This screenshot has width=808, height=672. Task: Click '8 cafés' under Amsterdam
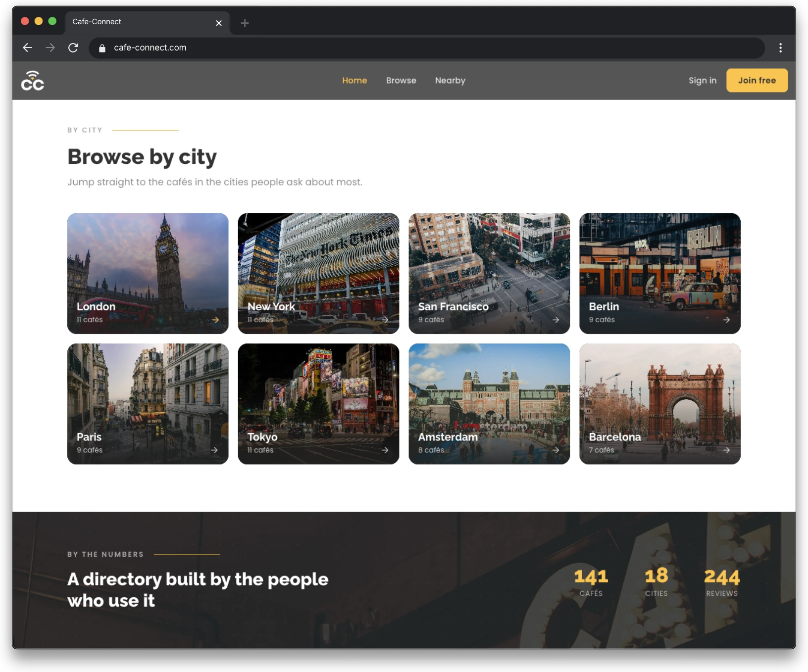pyautogui.click(x=431, y=450)
